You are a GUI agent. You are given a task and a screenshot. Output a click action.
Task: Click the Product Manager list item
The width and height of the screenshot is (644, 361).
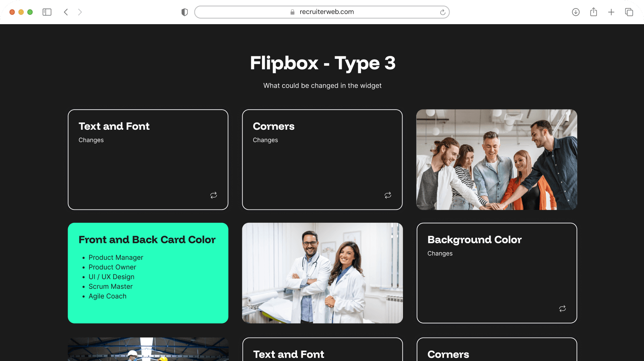(116, 257)
